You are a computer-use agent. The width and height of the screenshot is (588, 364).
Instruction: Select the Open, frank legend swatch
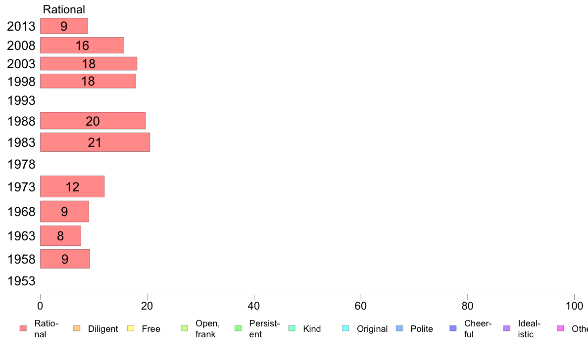click(184, 328)
